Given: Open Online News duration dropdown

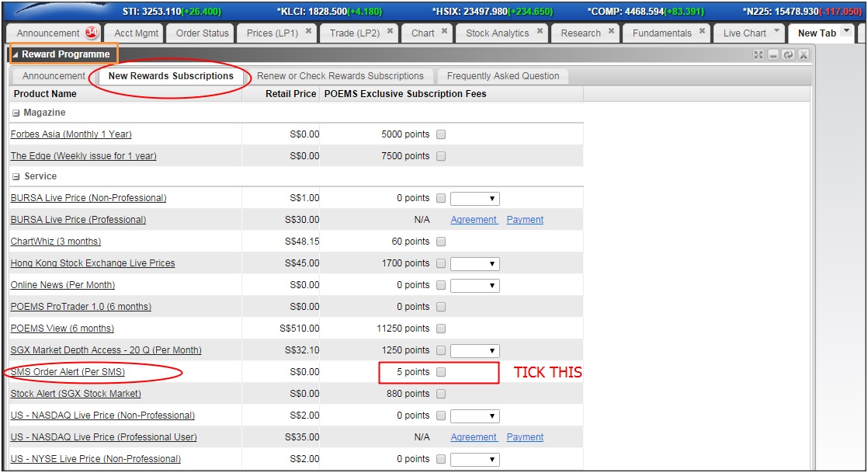Looking at the screenshot, I should (475, 285).
